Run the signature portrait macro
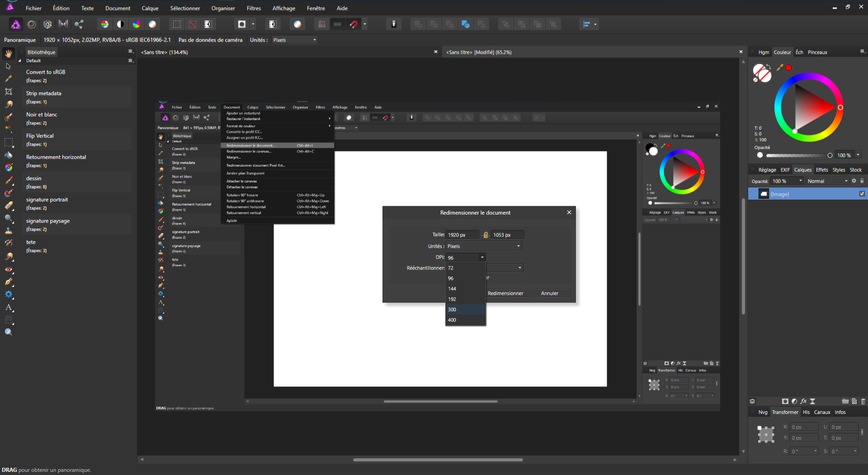The height and width of the screenshot is (475, 868). (77, 203)
